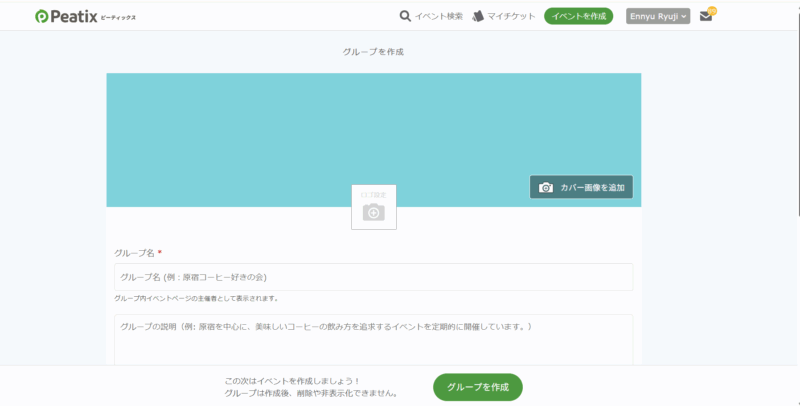The width and height of the screenshot is (800, 406).
Task: Click the グループ名 field label
Action: click(x=134, y=253)
